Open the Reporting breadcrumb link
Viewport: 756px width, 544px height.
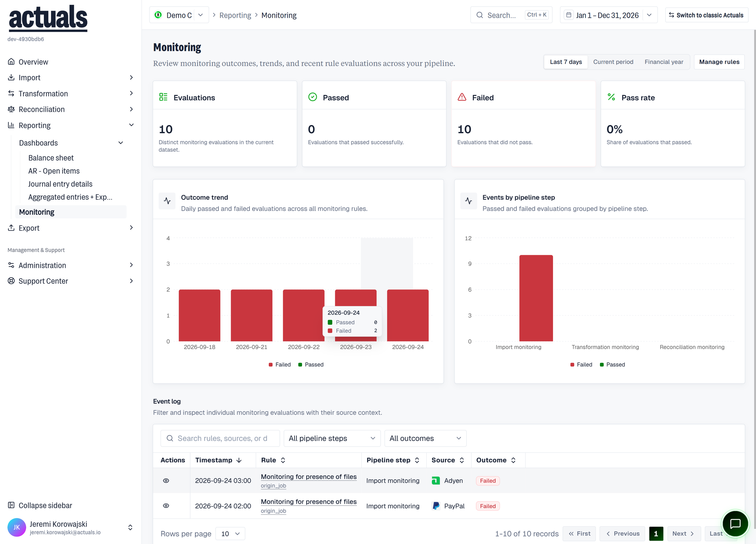click(x=235, y=15)
